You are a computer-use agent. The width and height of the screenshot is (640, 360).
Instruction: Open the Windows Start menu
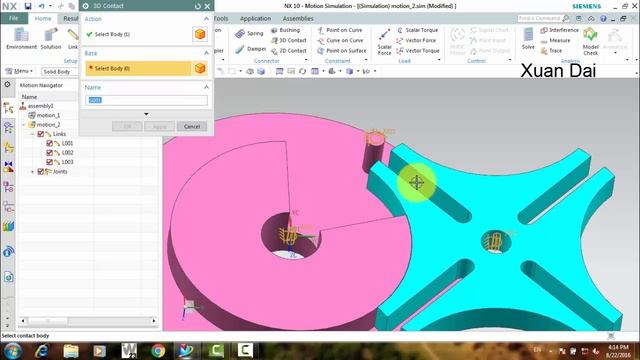coord(13,351)
